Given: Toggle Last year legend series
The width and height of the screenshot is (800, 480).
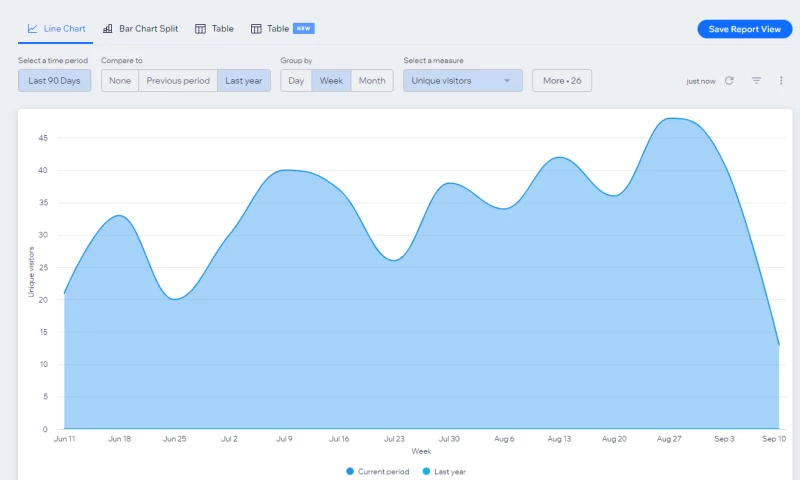Looking at the screenshot, I should (444, 471).
